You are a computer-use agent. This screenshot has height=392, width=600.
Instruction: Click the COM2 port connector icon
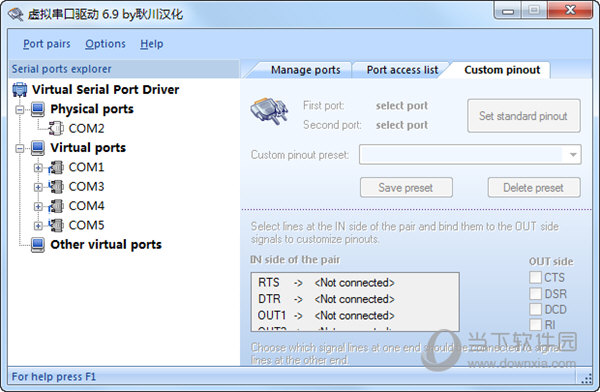click(56, 128)
